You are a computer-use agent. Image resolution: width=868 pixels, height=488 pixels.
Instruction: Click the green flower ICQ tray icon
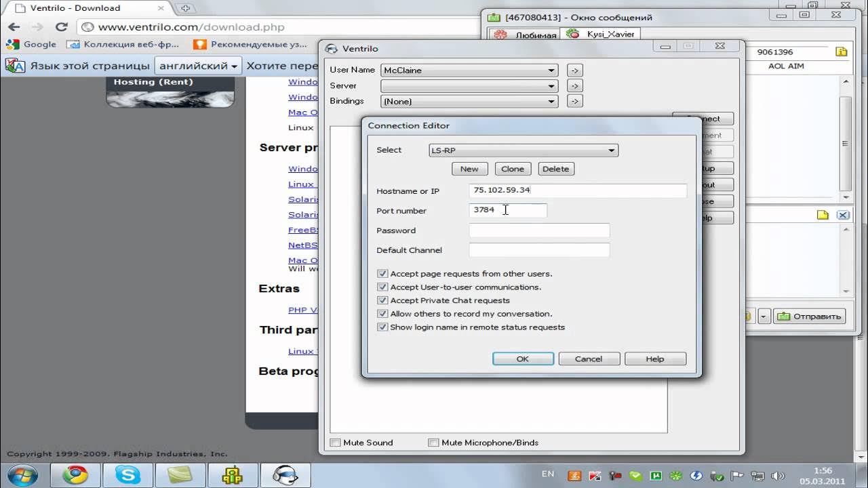click(675, 476)
